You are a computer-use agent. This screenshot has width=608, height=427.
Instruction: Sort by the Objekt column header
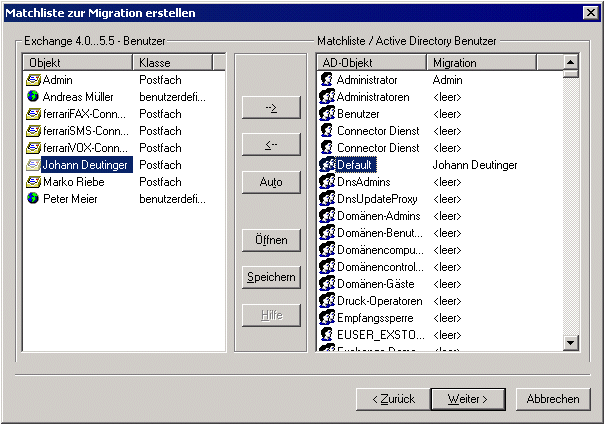[x=78, y=63]
